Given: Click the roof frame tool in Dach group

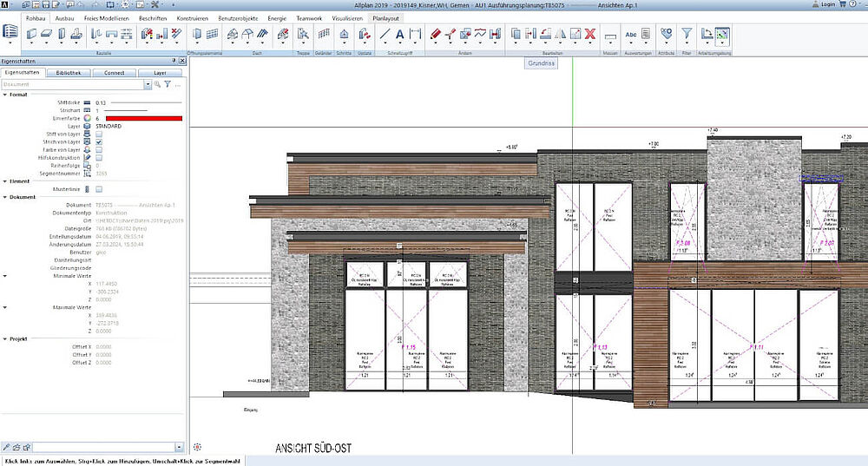Looking at the screenshot, I should click(233, 35).
